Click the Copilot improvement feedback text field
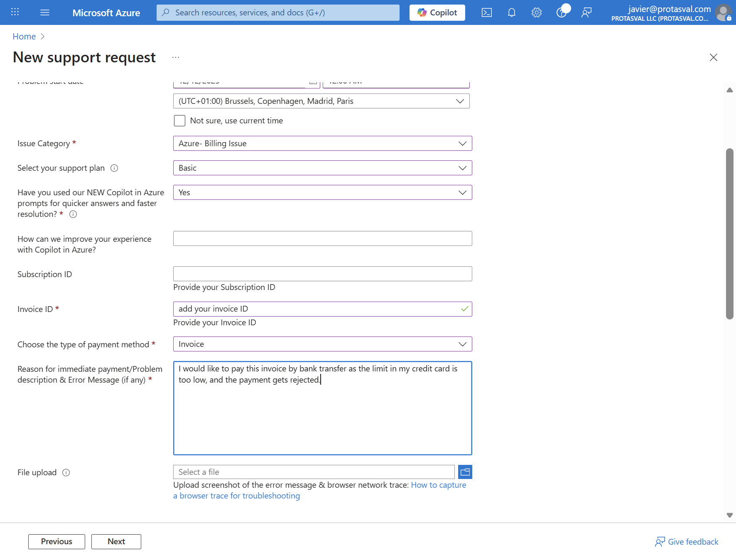Viewport: 736px width, 560px height. (x=323, y=238)
